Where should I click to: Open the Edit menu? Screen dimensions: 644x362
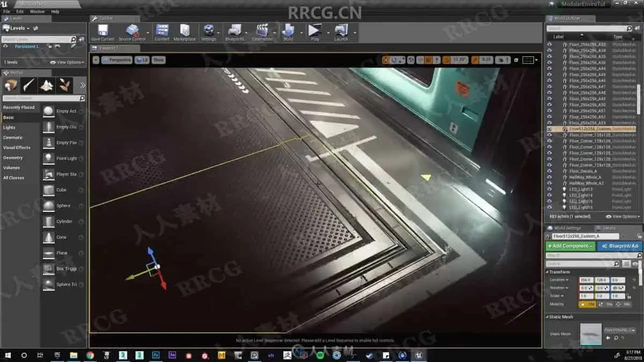pyautogui.click(x=20, y=11)
